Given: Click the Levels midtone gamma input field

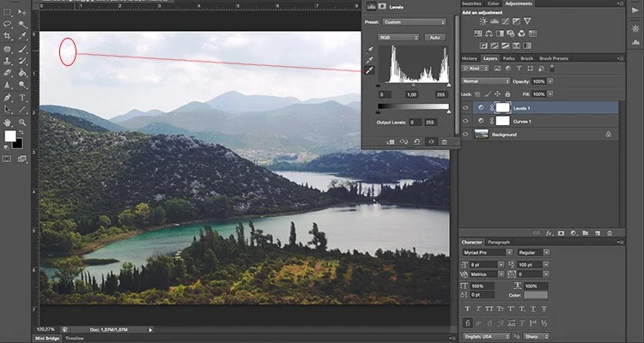Looking at the screenshot, I should pos(411,95).
